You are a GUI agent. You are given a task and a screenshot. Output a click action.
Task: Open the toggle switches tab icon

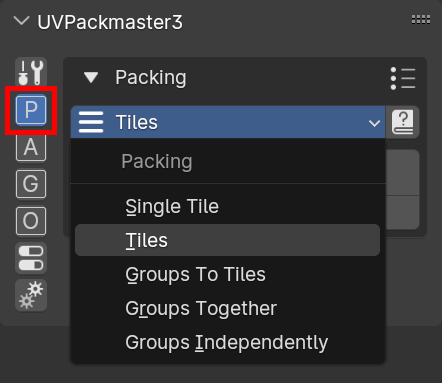(31, 258)
